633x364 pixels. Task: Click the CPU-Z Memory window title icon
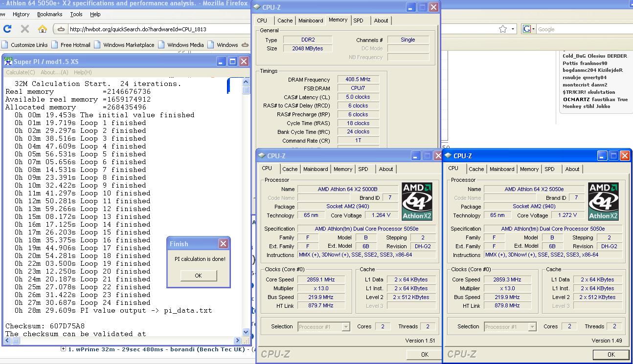(257, 7)
